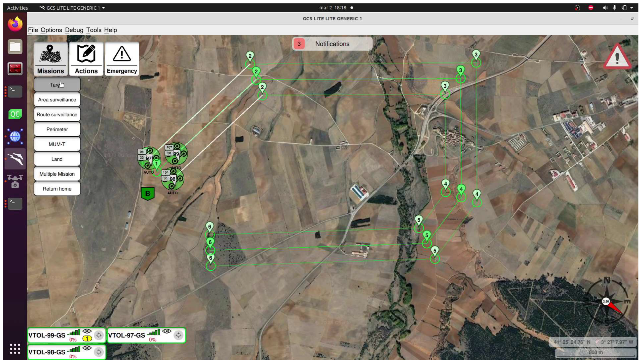The width and height of the screenshot is (642, 364).
Task: Center map on VTOL-99-GS crosshair icon
Action: (x=99, y=335)
